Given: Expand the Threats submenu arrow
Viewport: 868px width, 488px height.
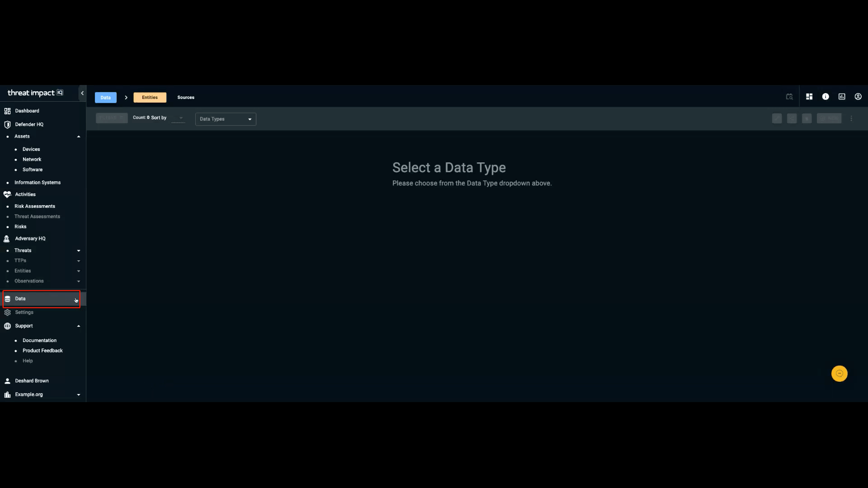Looking at the screenshot, I should tap(79, 251).
